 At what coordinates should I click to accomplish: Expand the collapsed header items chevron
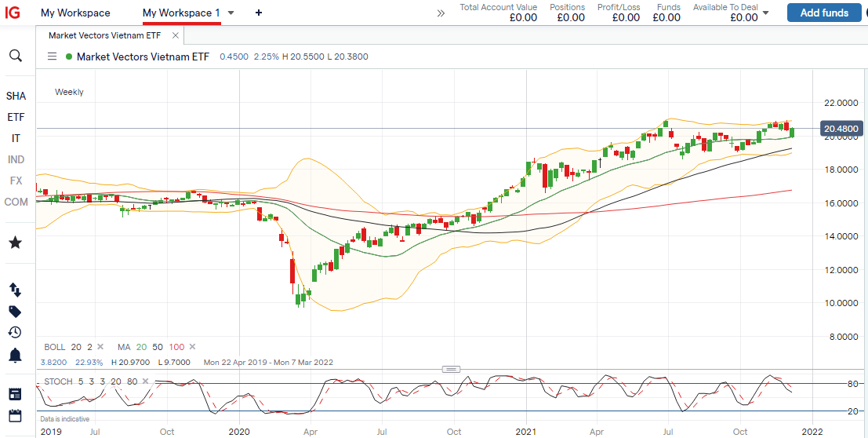pyautogui.click(x=441, y=13)
